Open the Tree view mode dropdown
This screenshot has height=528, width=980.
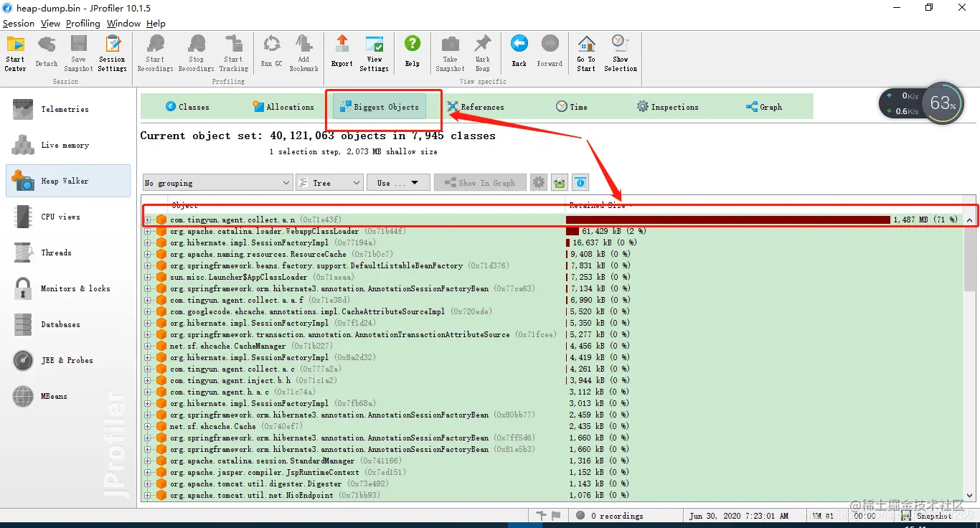tap(329, 183)
